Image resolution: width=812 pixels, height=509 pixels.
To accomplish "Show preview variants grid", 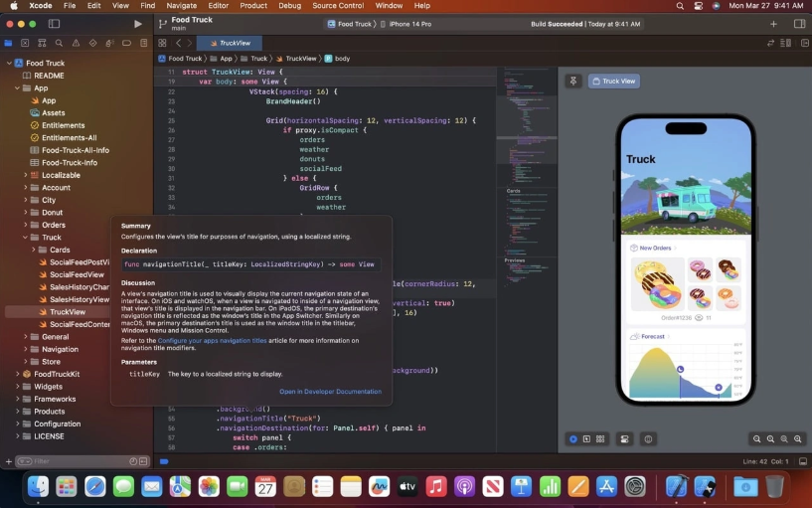I will [600, 439].
